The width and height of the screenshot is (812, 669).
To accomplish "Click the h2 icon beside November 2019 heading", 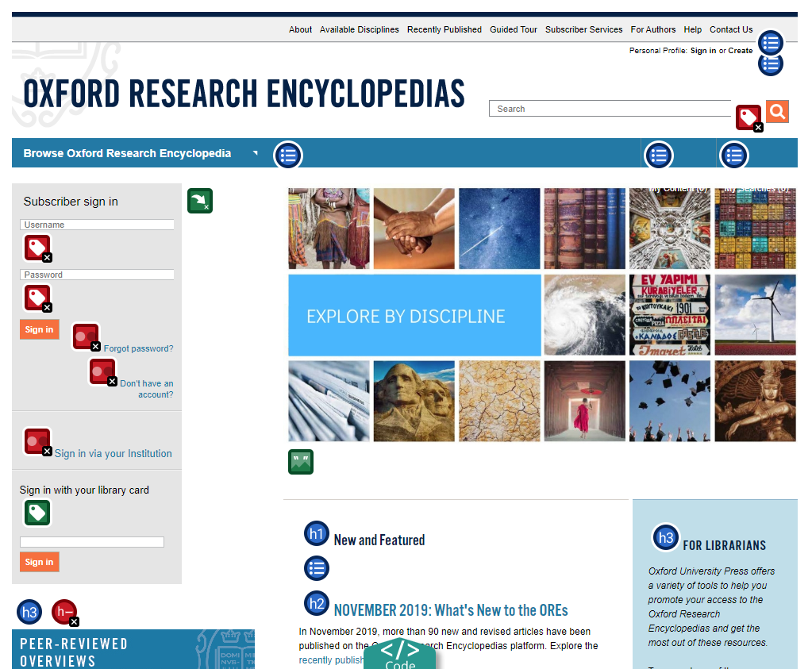I will pos(317,603).
